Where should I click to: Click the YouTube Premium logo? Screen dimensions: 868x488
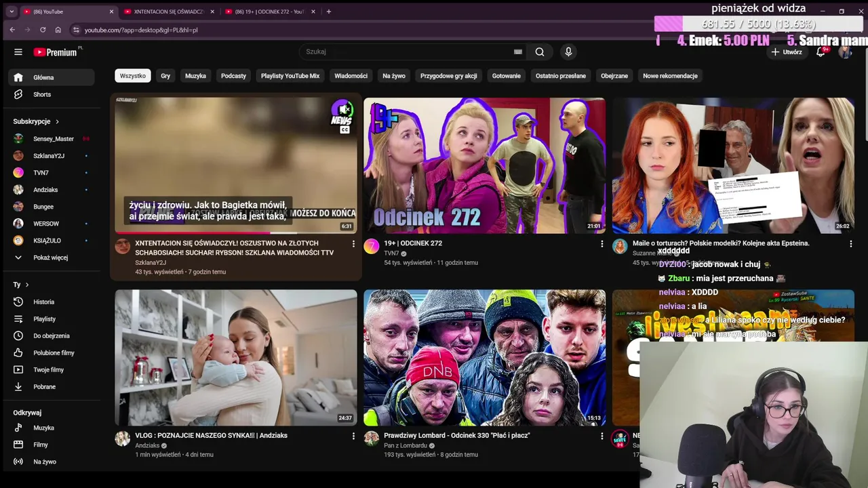(x=56, y=52)
